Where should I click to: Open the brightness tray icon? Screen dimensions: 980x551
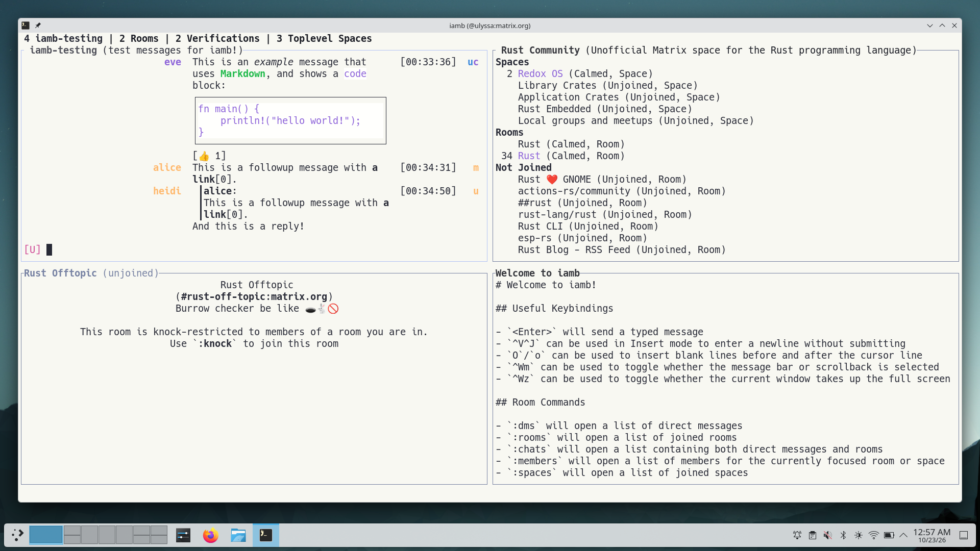859,535
